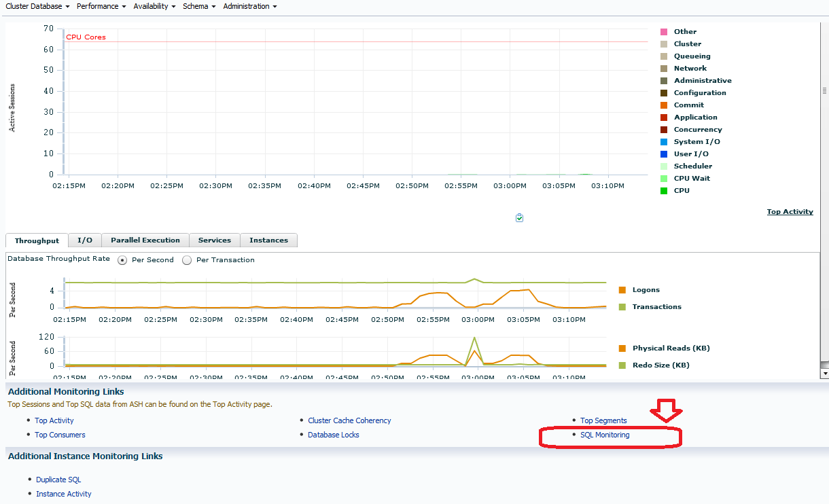Switch to the I/O tab
This screenshot has width=829, height=504.
[x=84, y=240]
